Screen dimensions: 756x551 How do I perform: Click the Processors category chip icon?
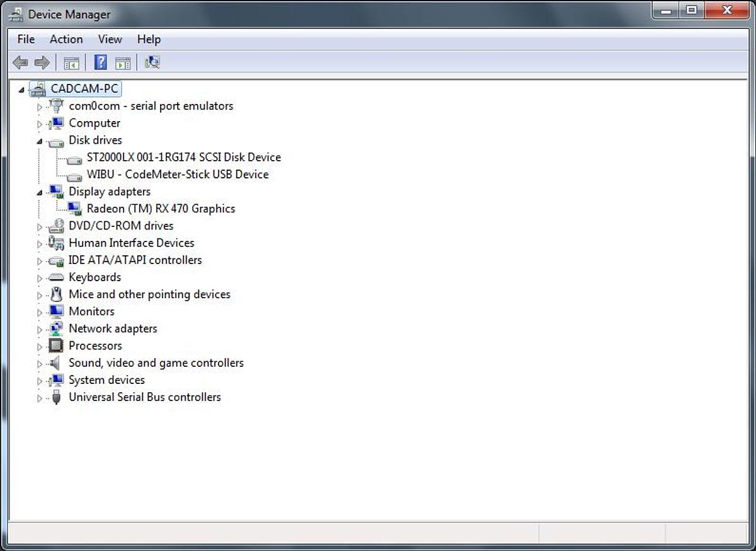coord(56,345)
